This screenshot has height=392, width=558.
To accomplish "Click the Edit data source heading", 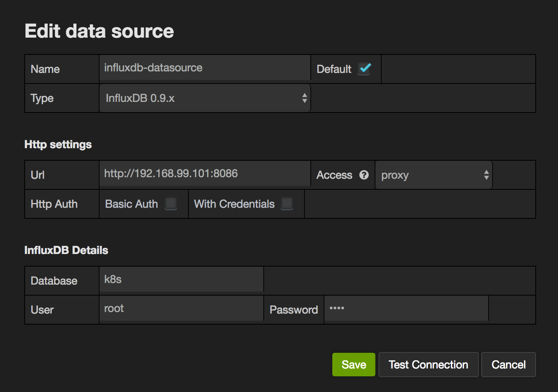I will 99,31.
